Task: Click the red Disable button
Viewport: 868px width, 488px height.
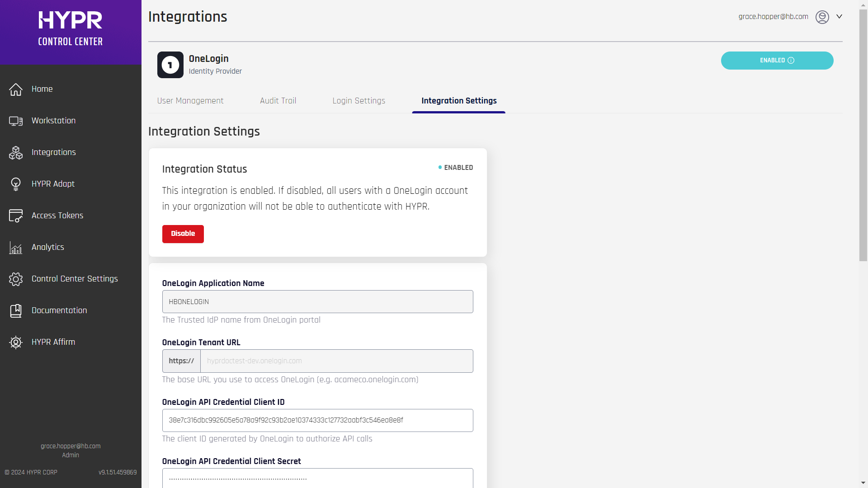Action: coord(183,234)
